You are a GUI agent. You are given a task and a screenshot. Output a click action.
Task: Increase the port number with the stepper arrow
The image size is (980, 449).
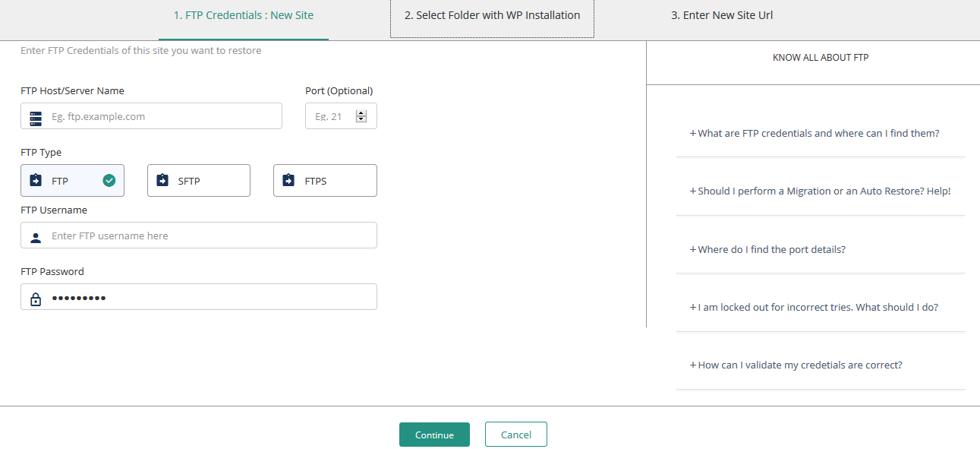coord(361,113)
